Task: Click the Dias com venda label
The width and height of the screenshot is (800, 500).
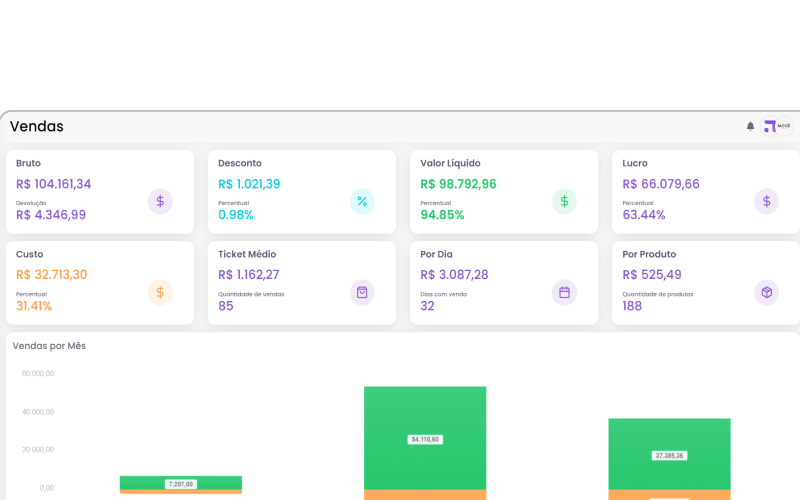Action: click(x=443, y=294)
